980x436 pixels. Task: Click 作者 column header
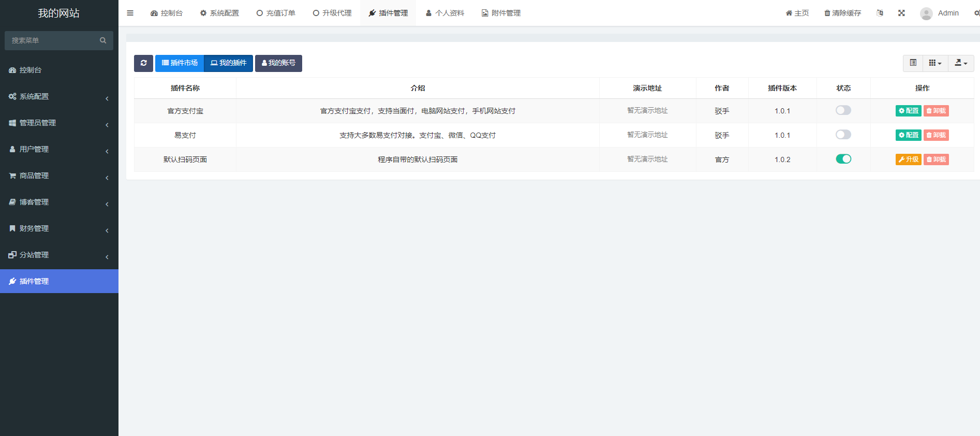click(722, 88)
